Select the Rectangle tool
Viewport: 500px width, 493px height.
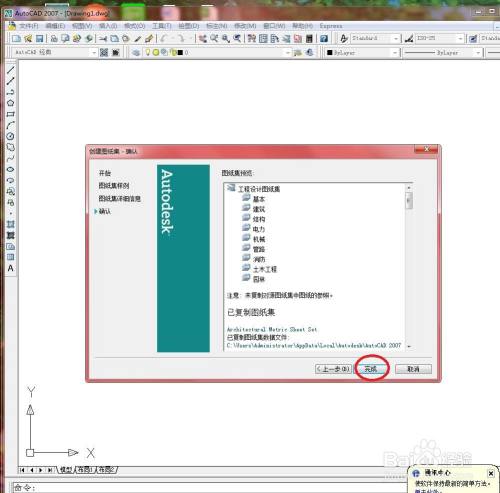[x=11, y=114]
